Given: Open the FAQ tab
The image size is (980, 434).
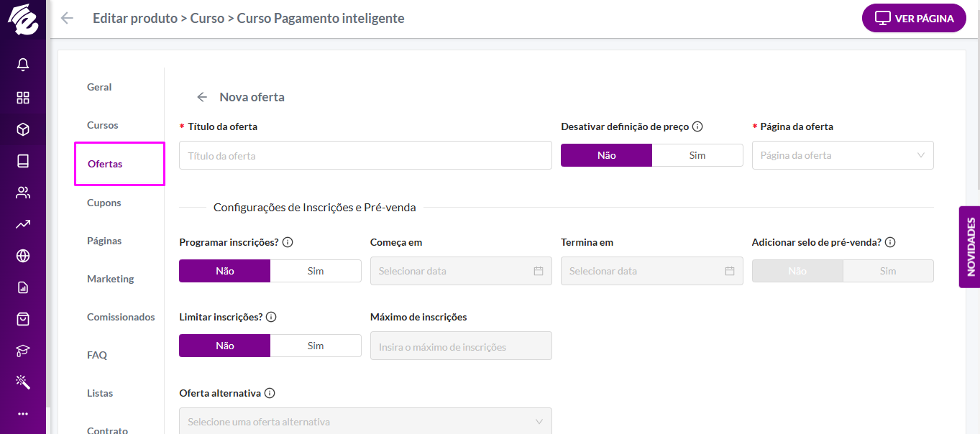Looking at the screenshot, I should [x=97, y=355].
